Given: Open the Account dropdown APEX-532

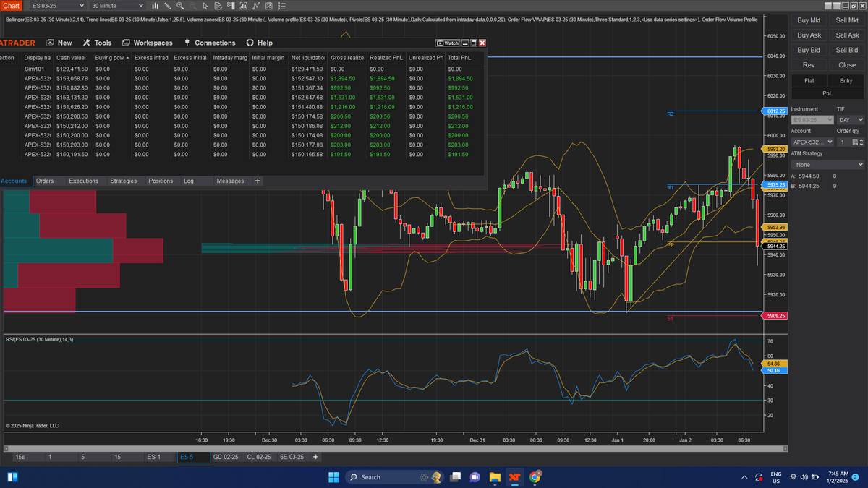Looking at the screenshot, I should (x=812, y=142).
